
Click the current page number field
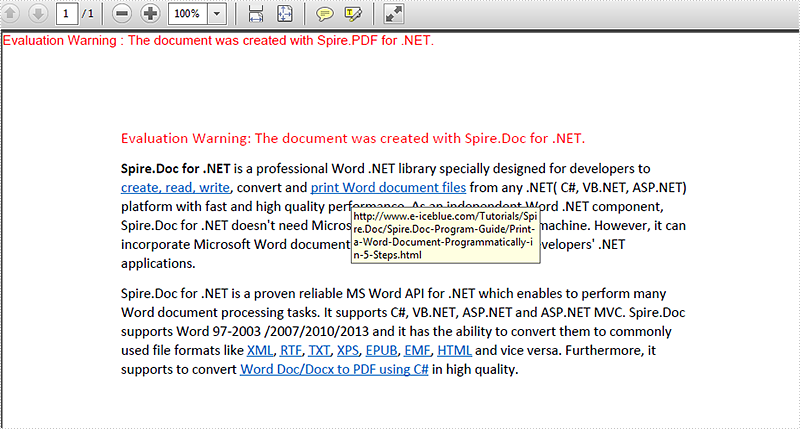[66, 14]
